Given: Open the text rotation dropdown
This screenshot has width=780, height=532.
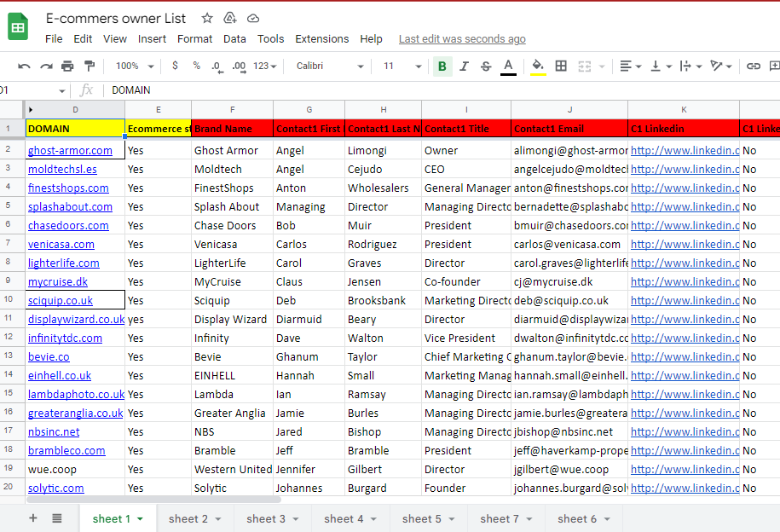Looking at the screenshot, I should point(721,66).
